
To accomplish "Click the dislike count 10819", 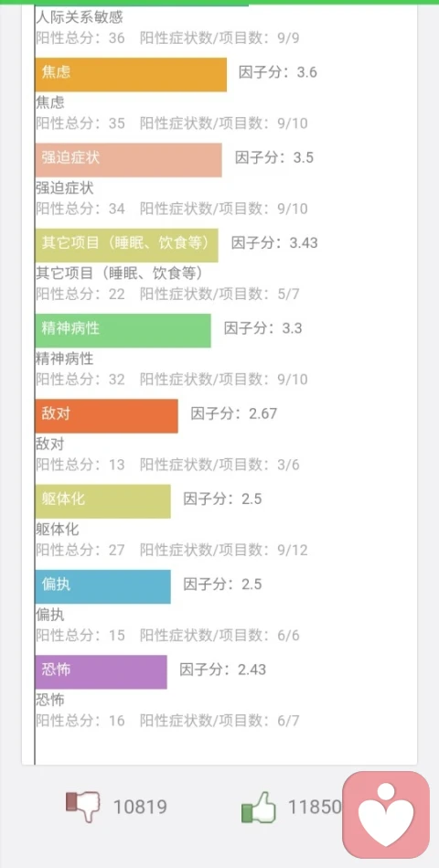I will click(x=140, y=807).
